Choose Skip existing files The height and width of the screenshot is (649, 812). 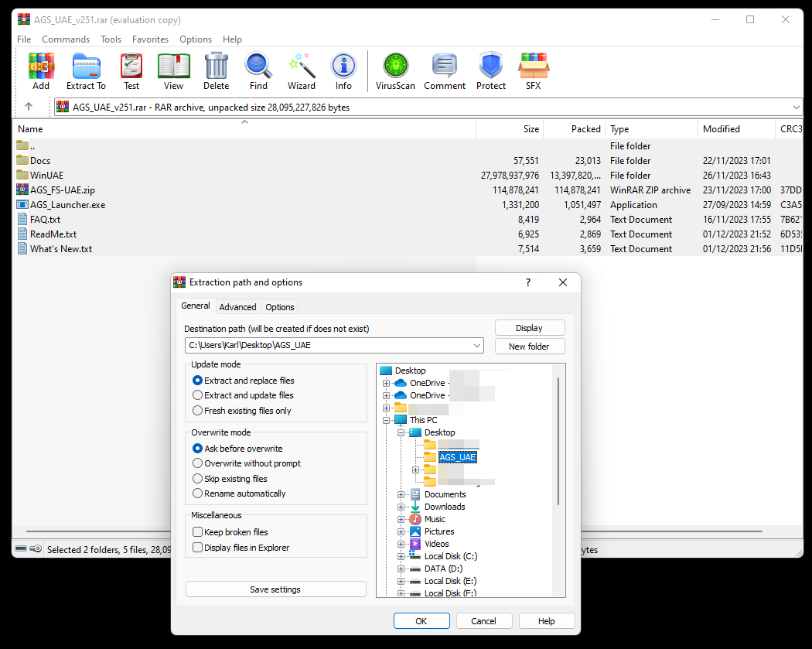(x=230, y=479)
